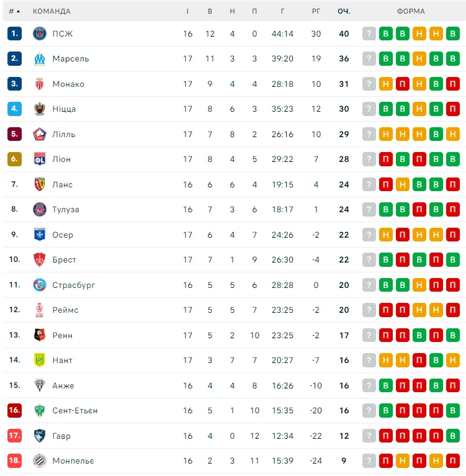Open the Сент-Етьєн team link

pyautogui.click(x=74, y=410)
